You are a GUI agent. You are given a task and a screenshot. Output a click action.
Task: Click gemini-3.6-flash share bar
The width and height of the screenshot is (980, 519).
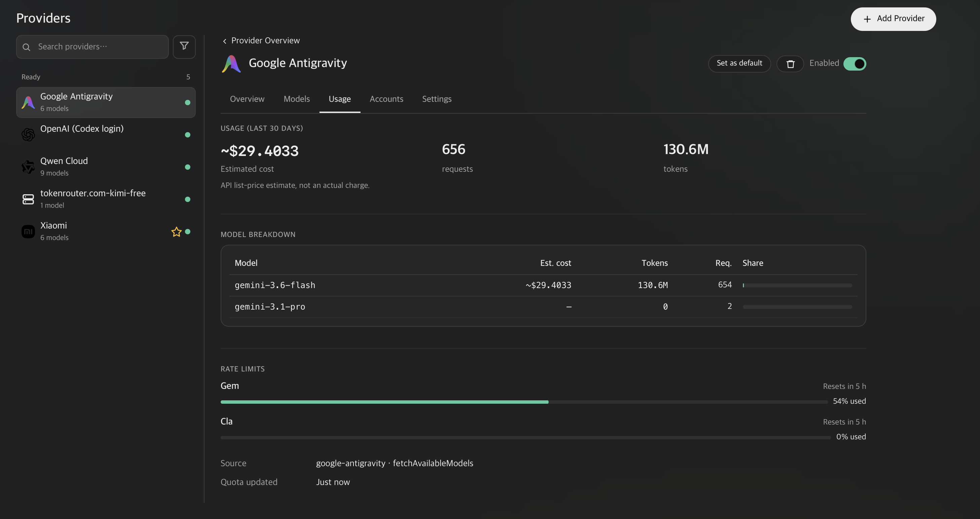(797, 285)
